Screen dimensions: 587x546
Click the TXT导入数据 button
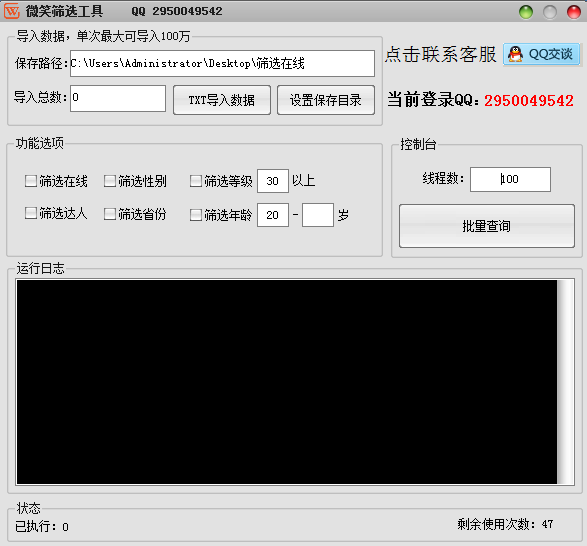coord(222,100)
